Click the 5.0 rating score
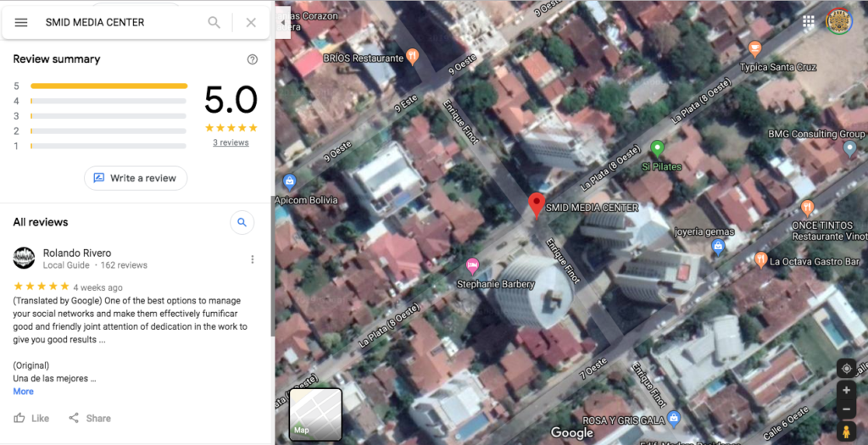Viewport: 868px width, 445px height. 231,100
